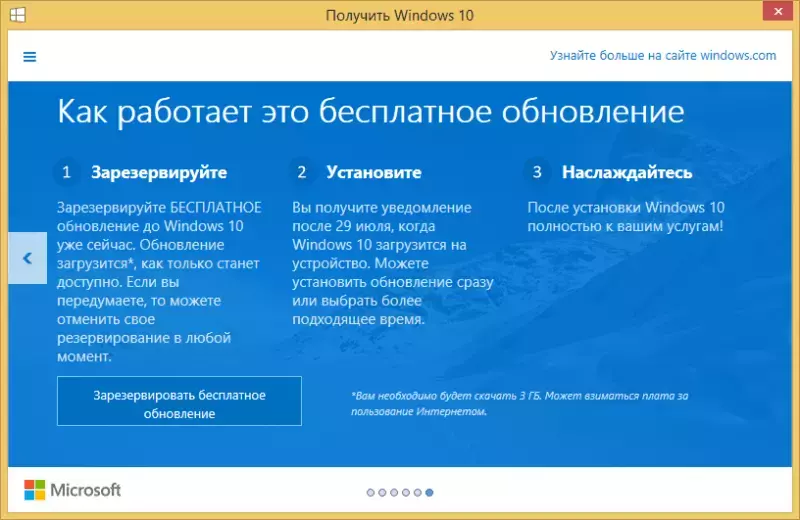Click the step heading "Установите"
The image size is (800, 520).
(x=374, y=172)
